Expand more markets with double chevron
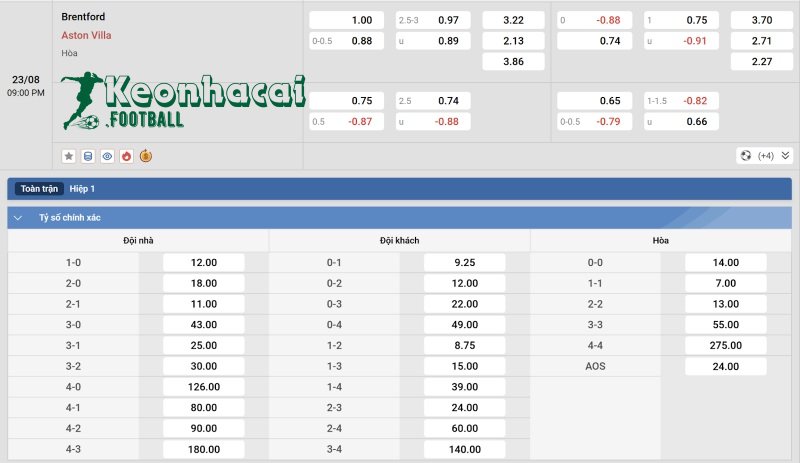Screen dimensions: 800x463 tap(785, 156)
